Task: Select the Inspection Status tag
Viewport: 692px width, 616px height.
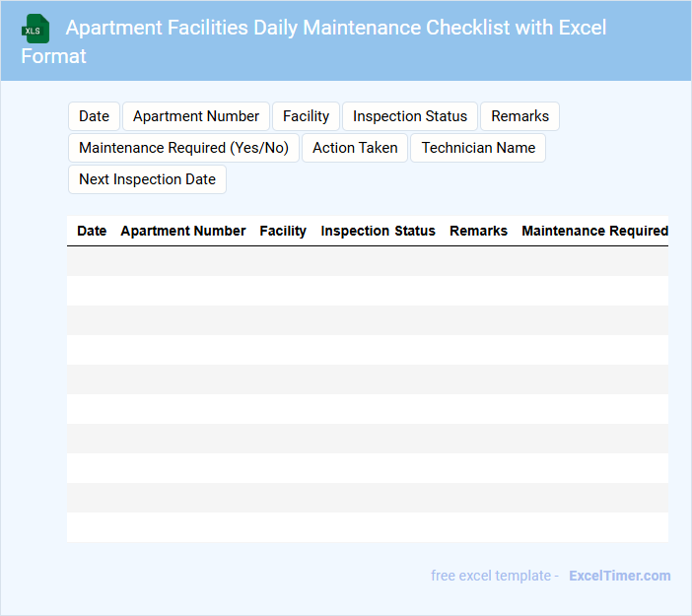Action: pos(410,116)
